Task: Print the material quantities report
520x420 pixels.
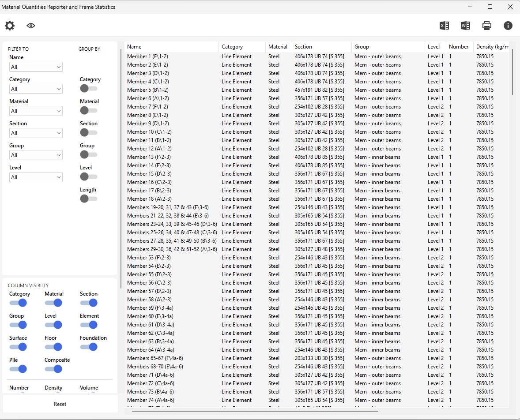Action: pyautogui.click(x=487, y=26)
